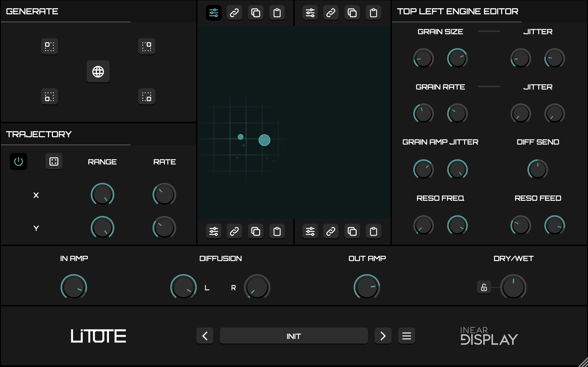The height and width of the screenshot is (367, 588).
Task: Randomize trajectory with the dice icon
Action: point(54,161)
